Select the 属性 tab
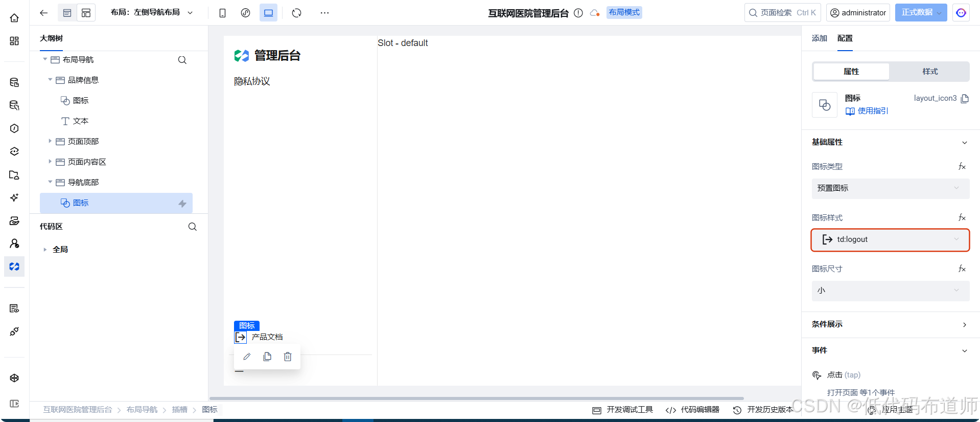 tap(851, 72)
